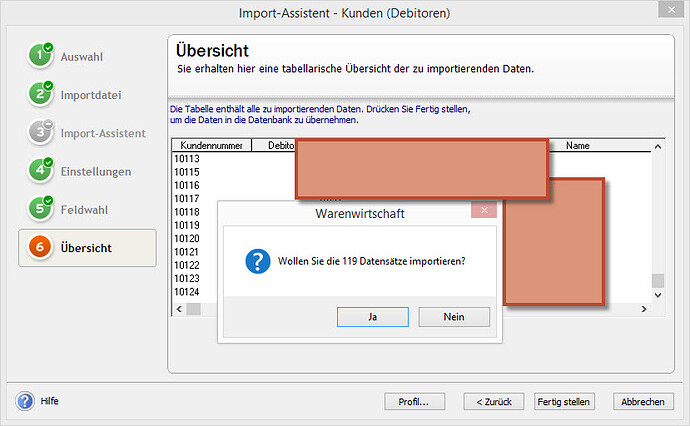The image size is (690, 426).
Task: Select row 10121 in the table
Action: (x=187, y=252)
